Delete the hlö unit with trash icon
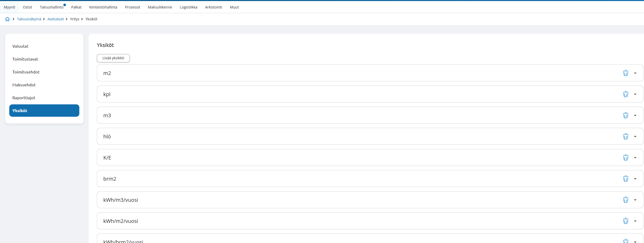Viewport: 644px width, 243px height. coord(625,137)
